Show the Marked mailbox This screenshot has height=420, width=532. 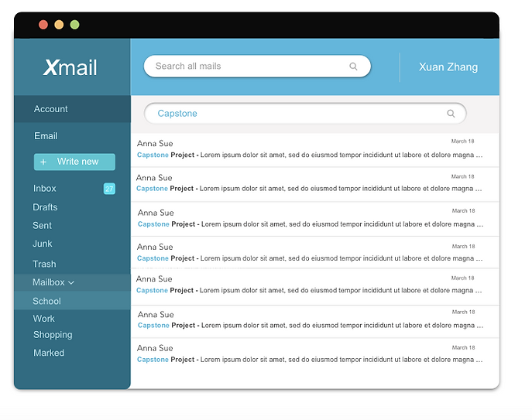pyautogui.click(x=49, y=353)
